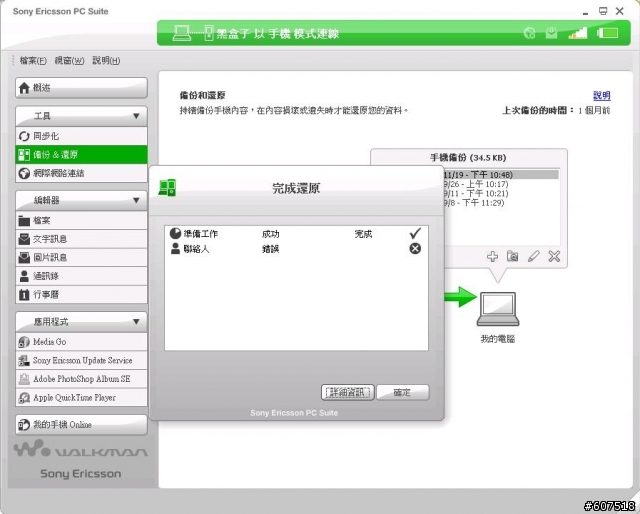640x514 pixels.
Task: Select 備份 & 還原 sidebar item
Action: tap(81, 155)
